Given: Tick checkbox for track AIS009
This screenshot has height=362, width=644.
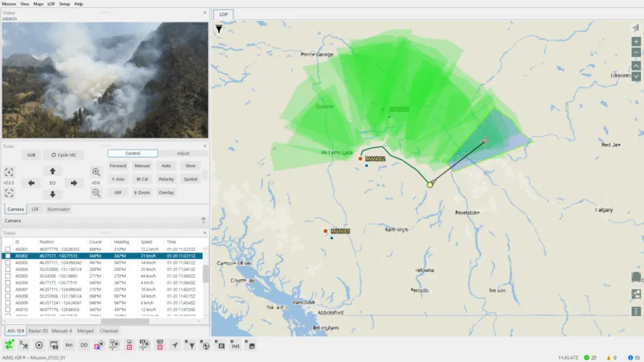Looking at the screenshot, I should tap(8, 303).
